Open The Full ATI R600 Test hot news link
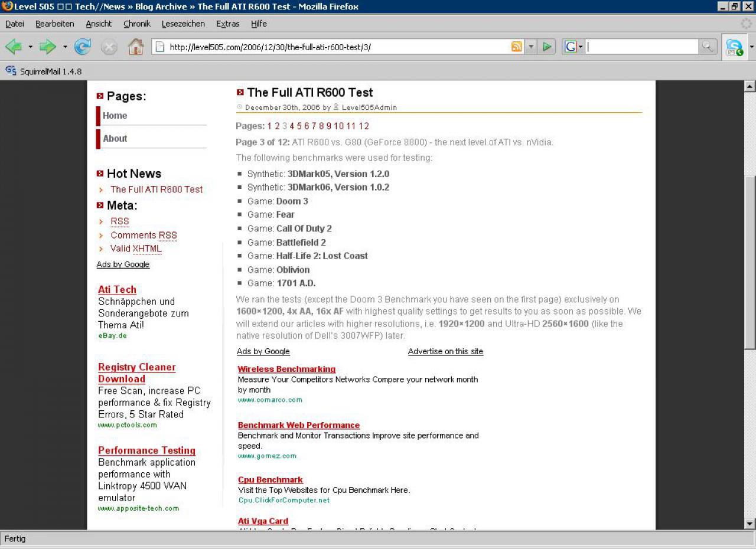This screenshot has width=756, height=549. coord(157,189)
